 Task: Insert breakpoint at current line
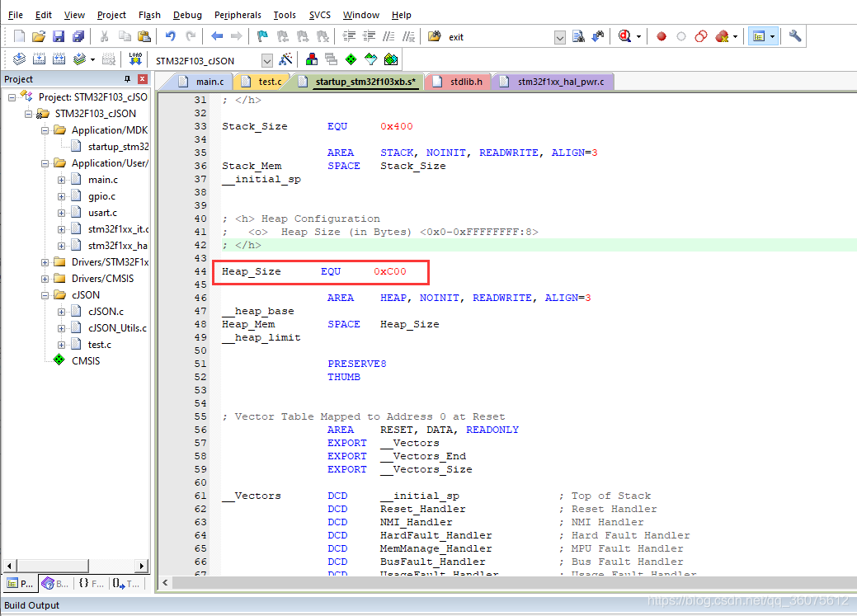click(661, 36)
